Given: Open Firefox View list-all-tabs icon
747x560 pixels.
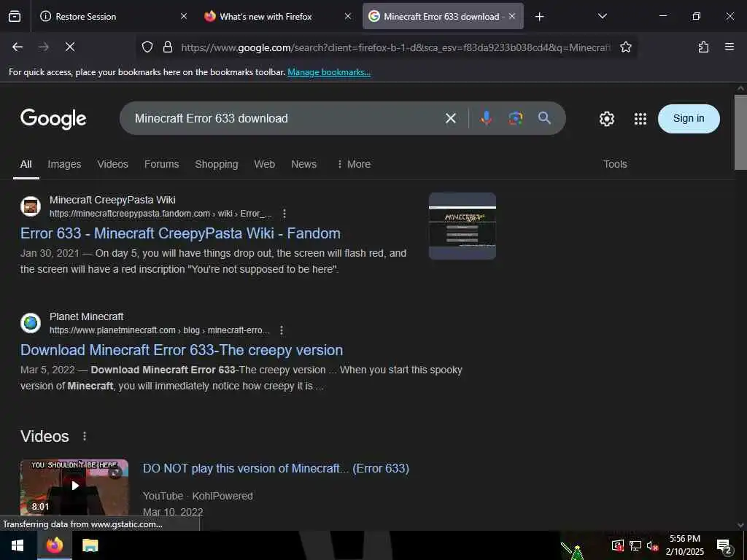Looking at the screenshot, I should (15, 16).
